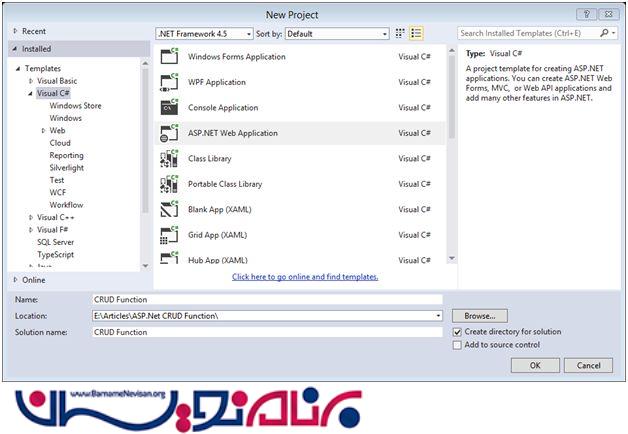The width and height of the screenshot is (628, 434).
Task: Select the Console Application row text
Action: 223,108
